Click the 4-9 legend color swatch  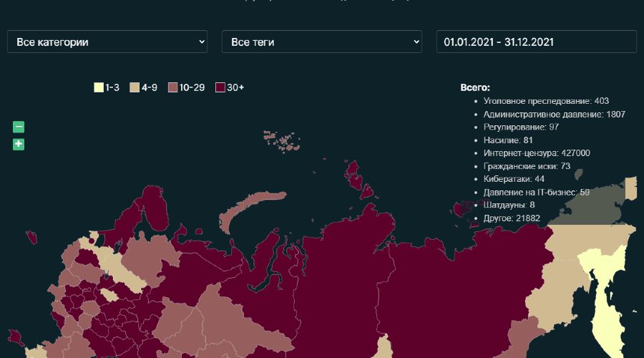tap(135, 88)
